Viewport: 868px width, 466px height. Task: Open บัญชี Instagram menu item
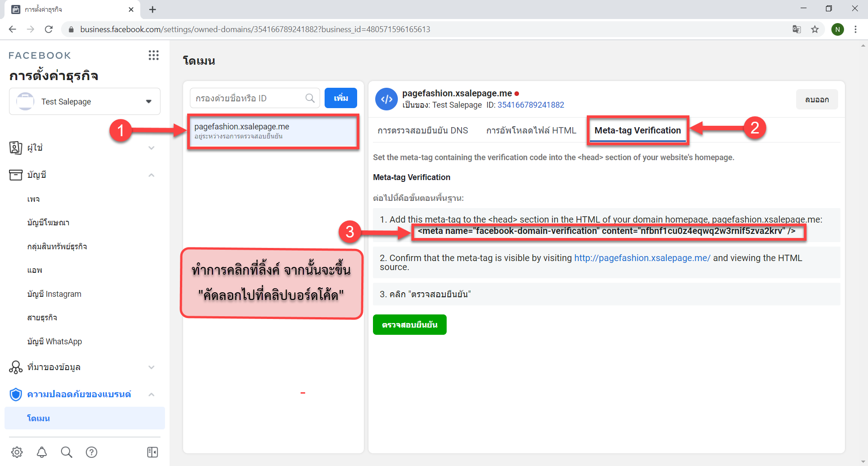coord(54,294)
